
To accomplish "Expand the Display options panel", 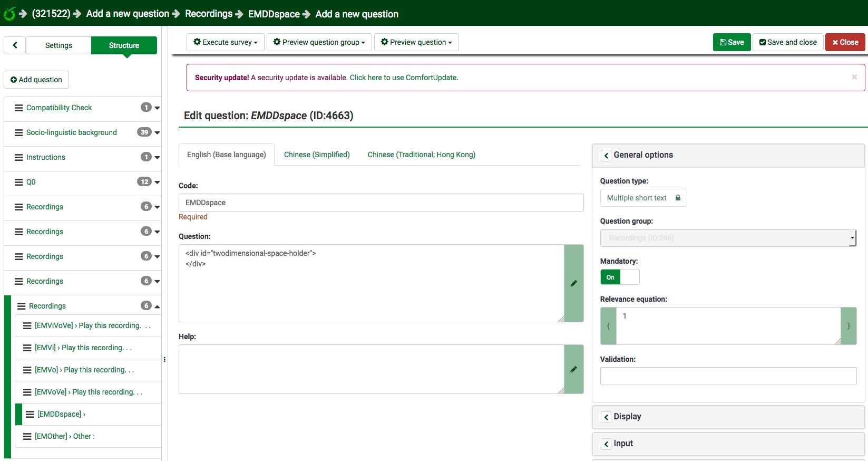I will click(606, 417).
